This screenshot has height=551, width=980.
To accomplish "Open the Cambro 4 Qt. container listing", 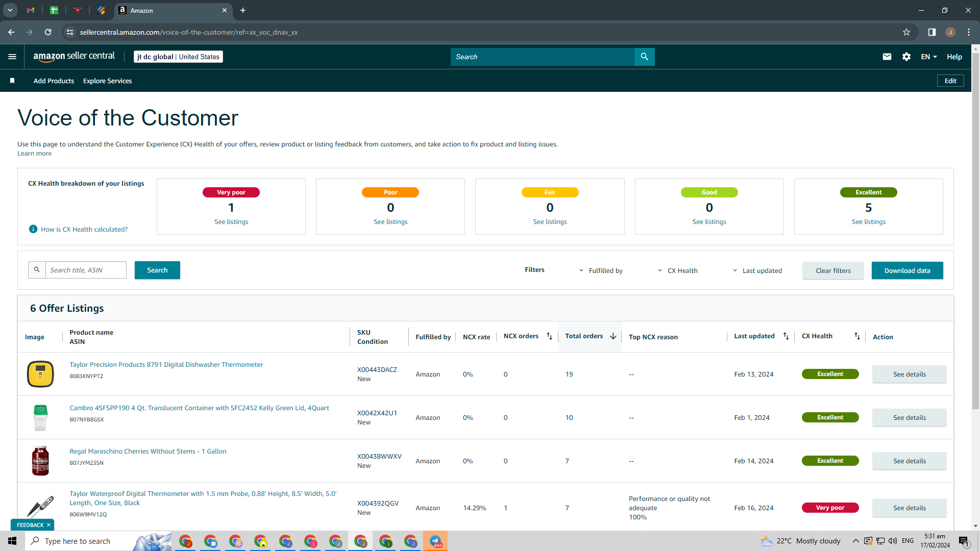I will 199,408.
